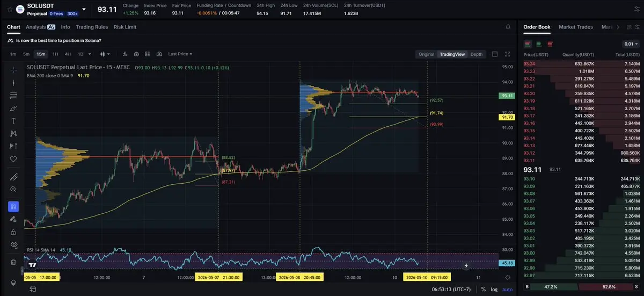Screen dimensions: 644x296
Task: Select the 1D timeframe
Action: click(x=80, y=54)
